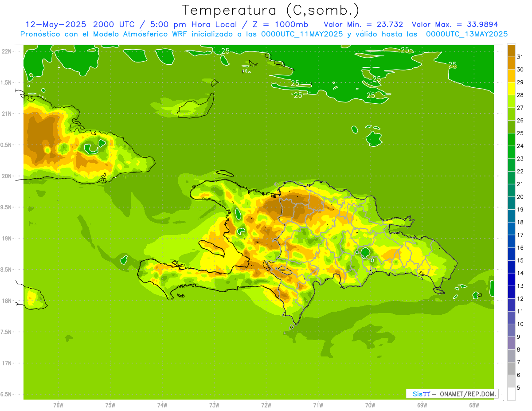Click the "17N" latitude label

pyautogui.click(x=6, y=363)
